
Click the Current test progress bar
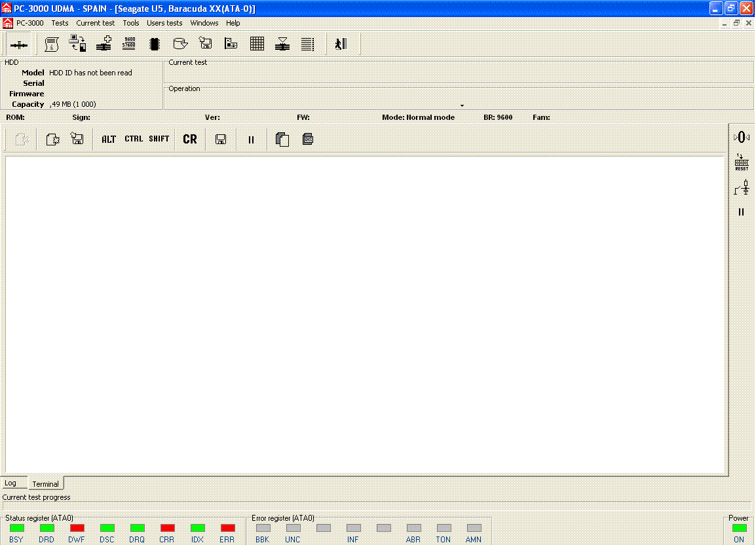[376, 506]
